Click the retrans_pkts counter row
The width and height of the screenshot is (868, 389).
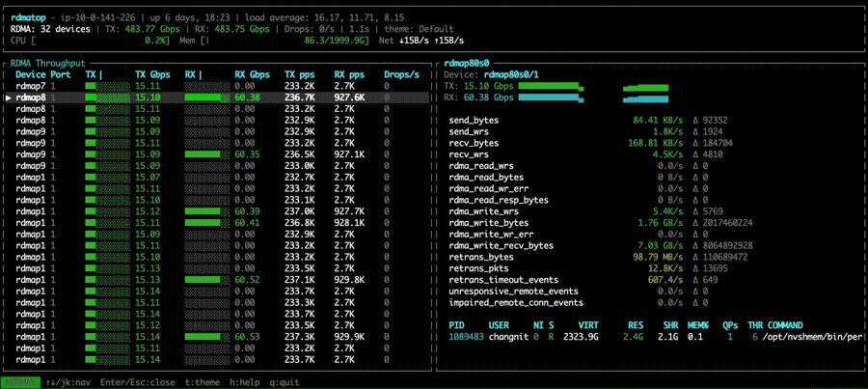click(588, 268)
